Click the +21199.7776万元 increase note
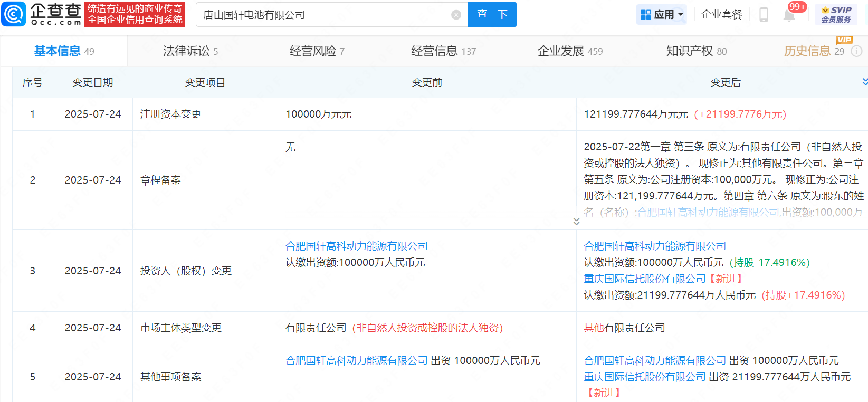The image size is (868, 402). coord(740,114)
